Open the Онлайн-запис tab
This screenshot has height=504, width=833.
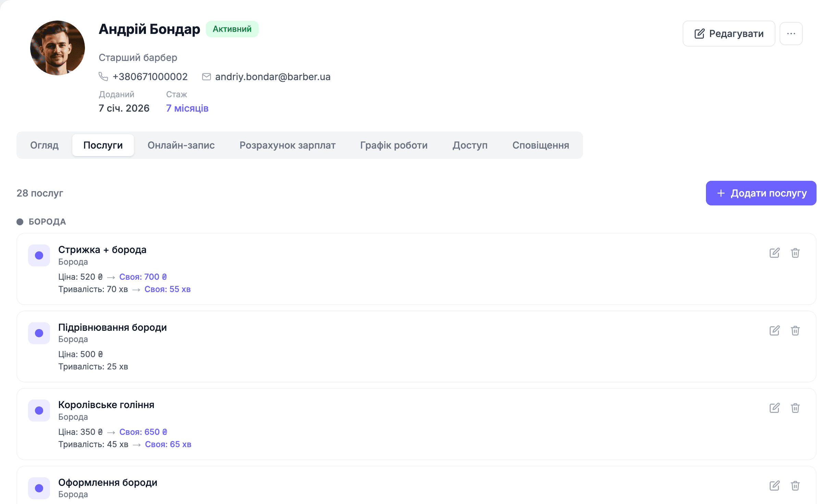[181, 145]
